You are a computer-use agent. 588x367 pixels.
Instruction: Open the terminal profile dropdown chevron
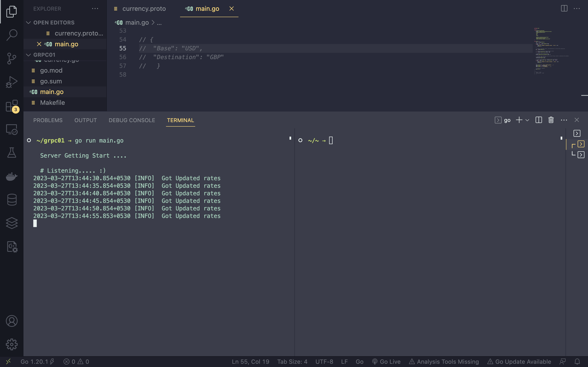[x=527, y=120]
